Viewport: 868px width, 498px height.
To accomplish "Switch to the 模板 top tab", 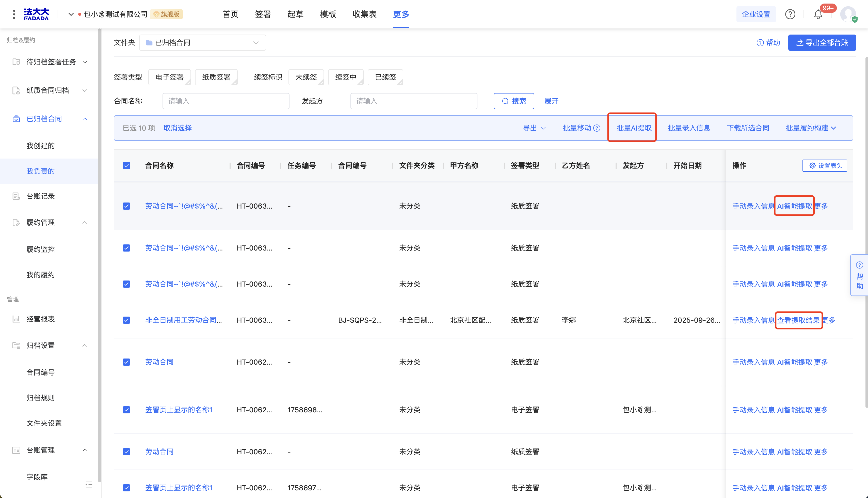I will (x=328, y=14).
